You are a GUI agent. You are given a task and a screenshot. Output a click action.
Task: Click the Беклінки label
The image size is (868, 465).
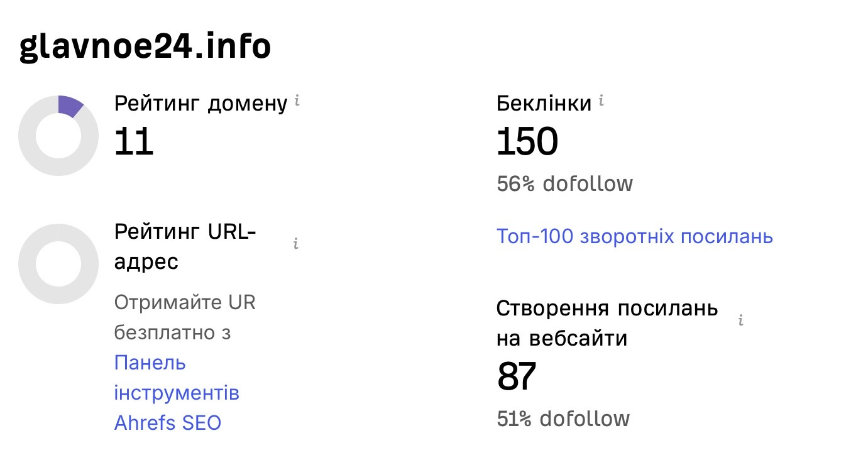[544, 104]
